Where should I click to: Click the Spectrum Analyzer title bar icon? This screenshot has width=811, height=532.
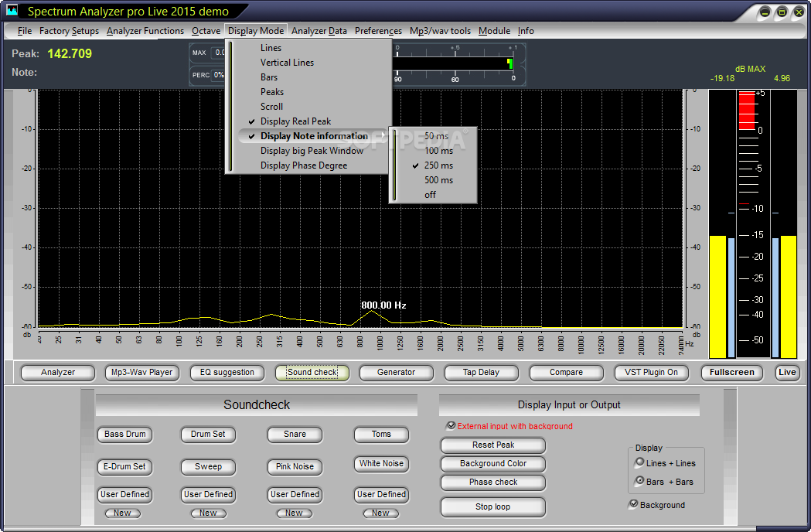coord(12,10)
